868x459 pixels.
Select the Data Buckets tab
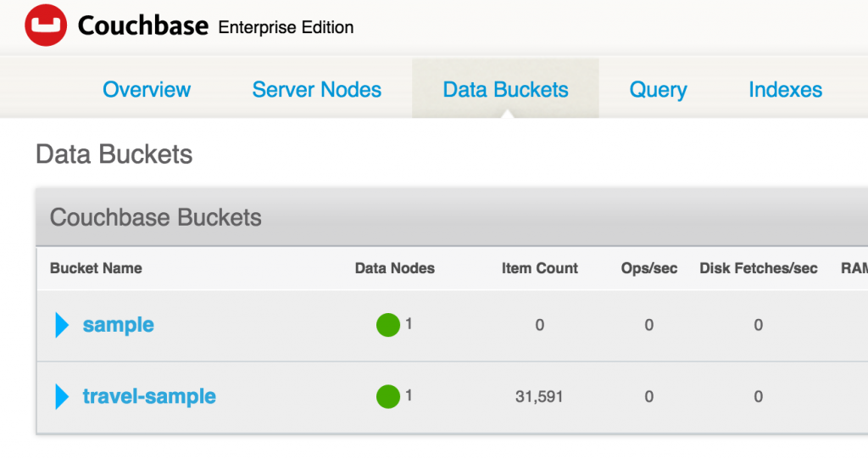[x=505, y=89]
